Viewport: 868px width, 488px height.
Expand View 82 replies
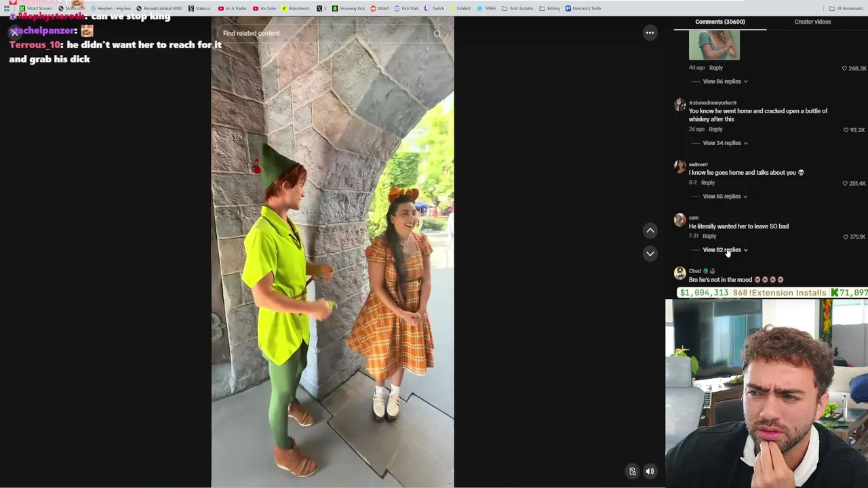[725, 250]
